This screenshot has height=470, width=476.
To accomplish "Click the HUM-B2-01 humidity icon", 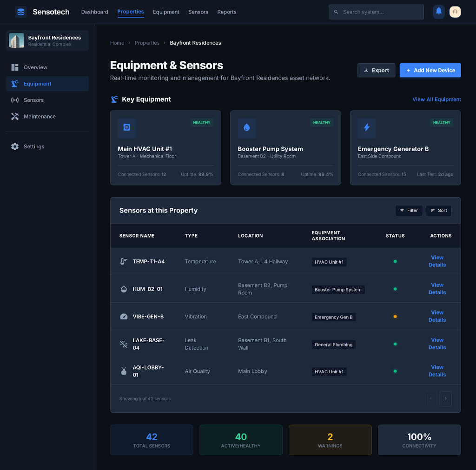I will [124, 289].
